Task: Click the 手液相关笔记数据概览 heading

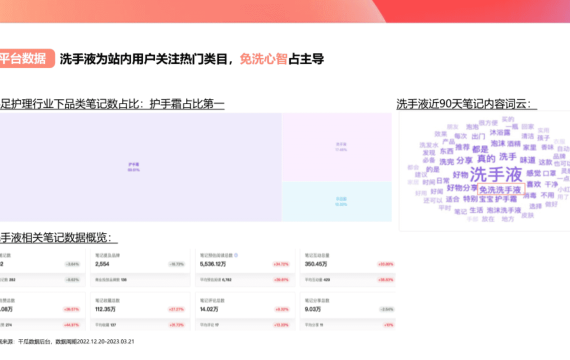Action: click(x=59, y=238)
